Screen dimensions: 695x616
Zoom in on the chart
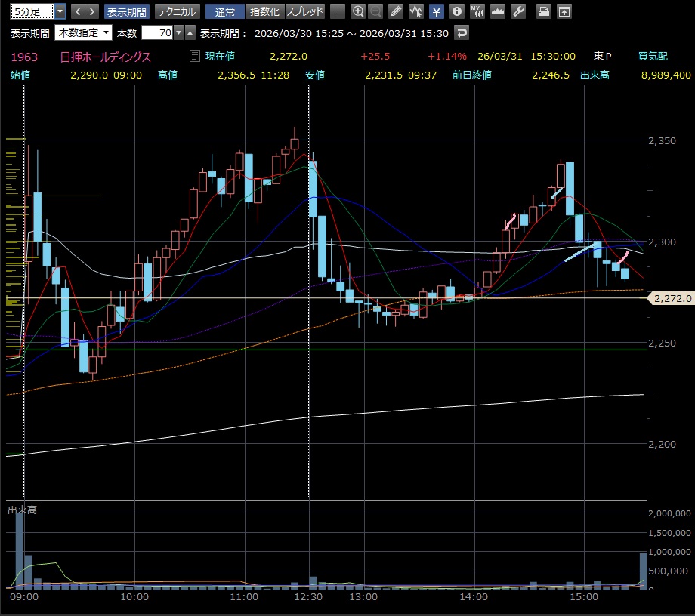point(357,11)
